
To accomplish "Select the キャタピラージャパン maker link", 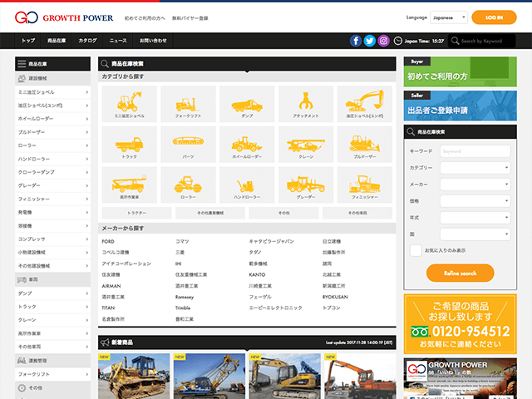I will coord(272,241).
